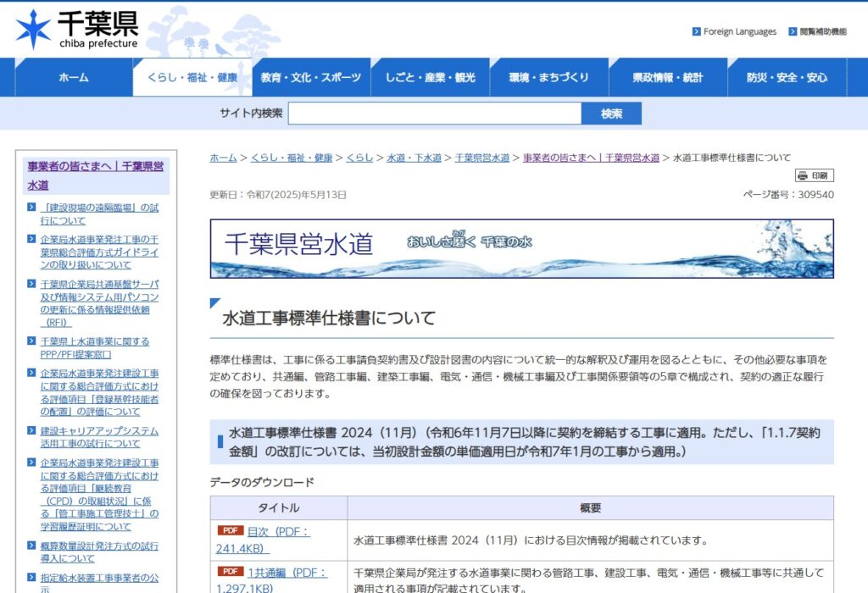The height and width of the screenshot is (593, 868).
Task: Click the PDF icon beside 1共通編
Action: 230,572
